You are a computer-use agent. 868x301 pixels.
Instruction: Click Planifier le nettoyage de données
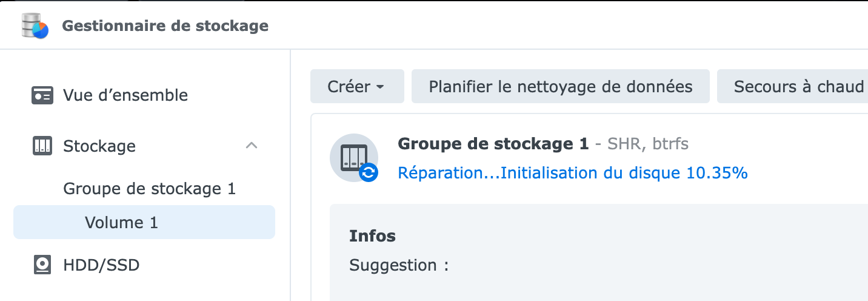pyautogui.click(x=561, y=86)
